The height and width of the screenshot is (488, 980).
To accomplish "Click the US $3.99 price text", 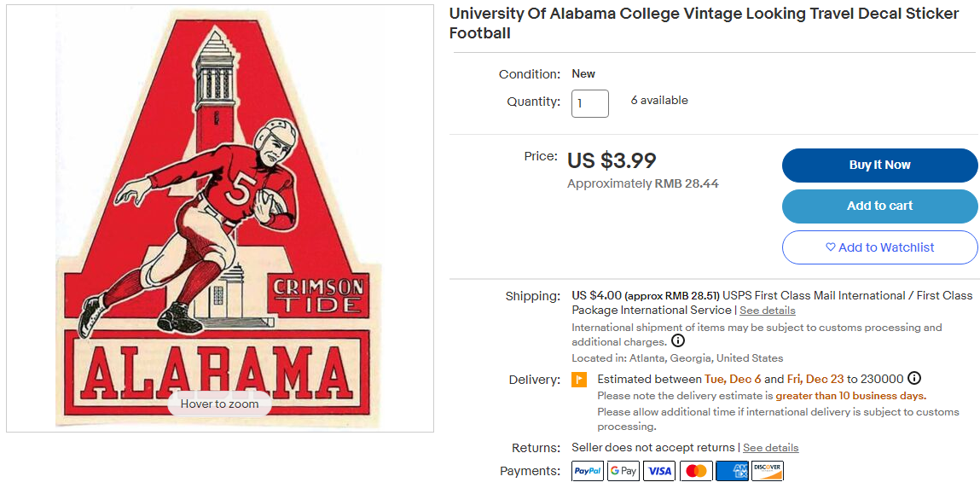I will pyautogui.click(x=612, y=160).
